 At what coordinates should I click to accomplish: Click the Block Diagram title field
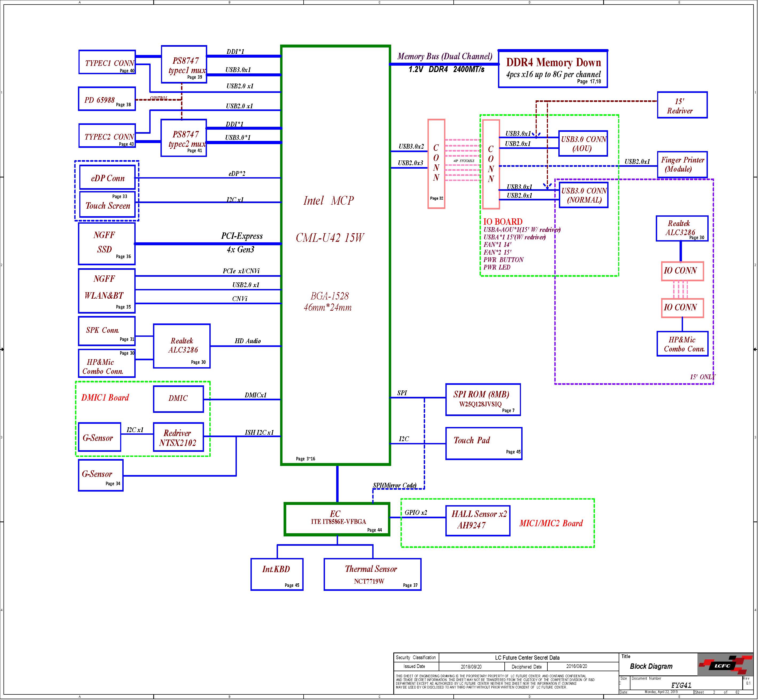[x=651, y=667]
